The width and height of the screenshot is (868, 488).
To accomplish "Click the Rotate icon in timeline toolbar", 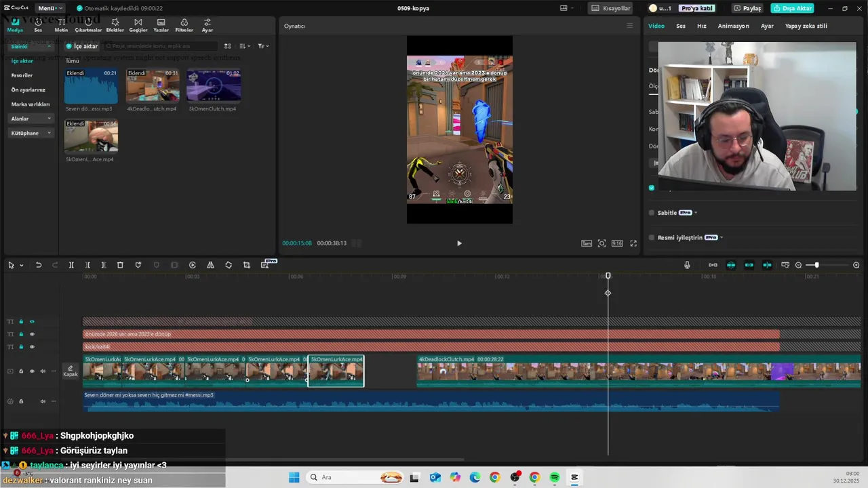I will tap(229, 265).
